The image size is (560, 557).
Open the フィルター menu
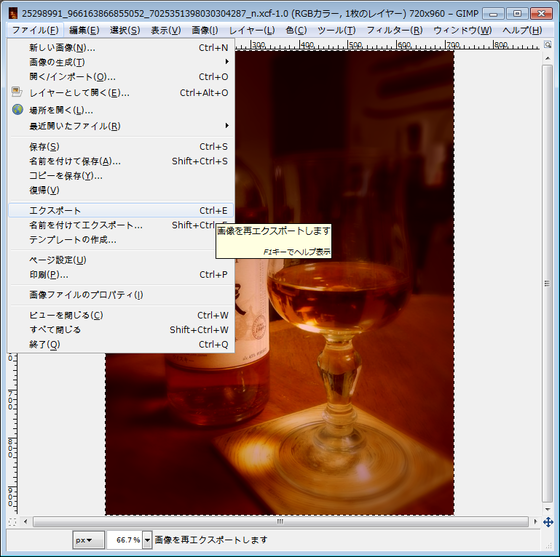395,30
